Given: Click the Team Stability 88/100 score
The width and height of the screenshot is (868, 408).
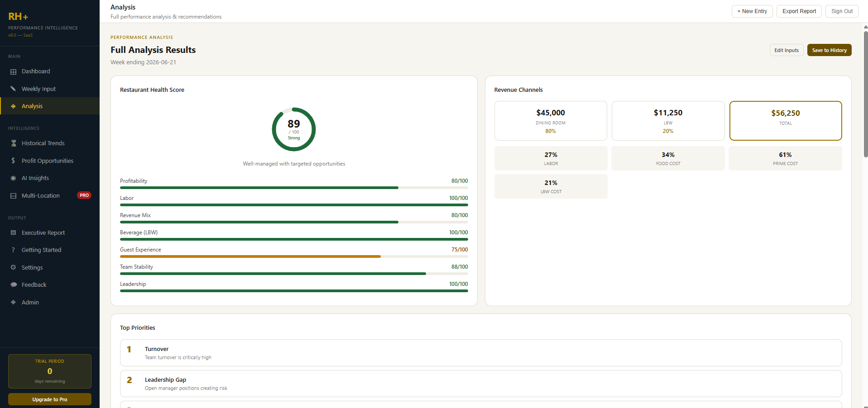Looking at the screenshot, I should (460, 267).
